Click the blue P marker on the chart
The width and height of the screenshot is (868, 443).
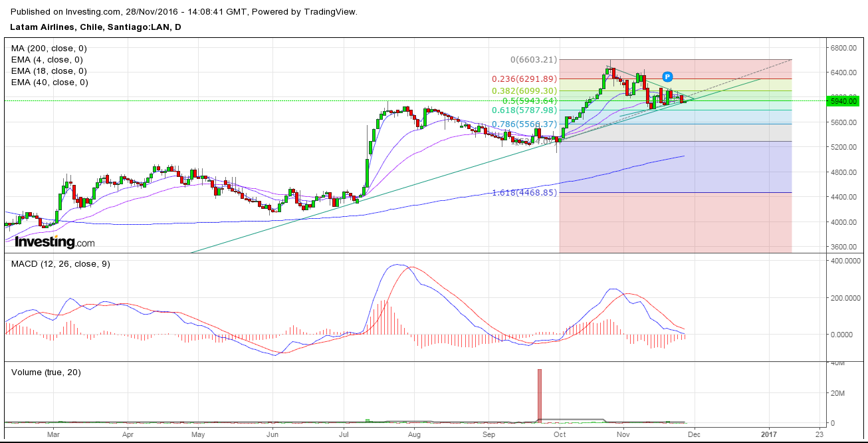(x=668, y=76)
